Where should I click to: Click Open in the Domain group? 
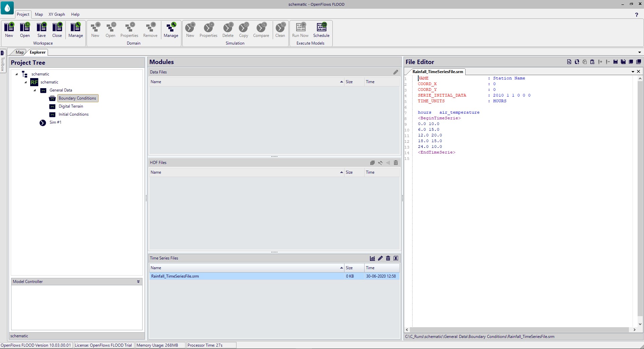coord(110,30)
